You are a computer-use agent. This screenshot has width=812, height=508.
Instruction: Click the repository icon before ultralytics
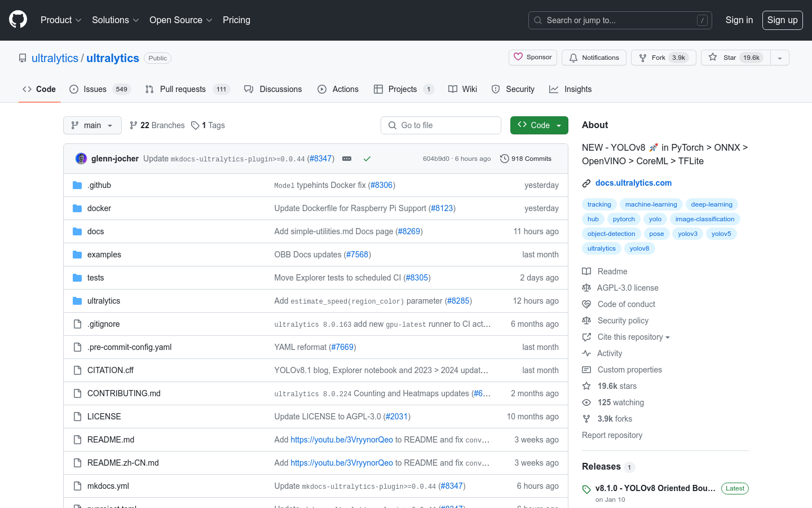[23, 58]
